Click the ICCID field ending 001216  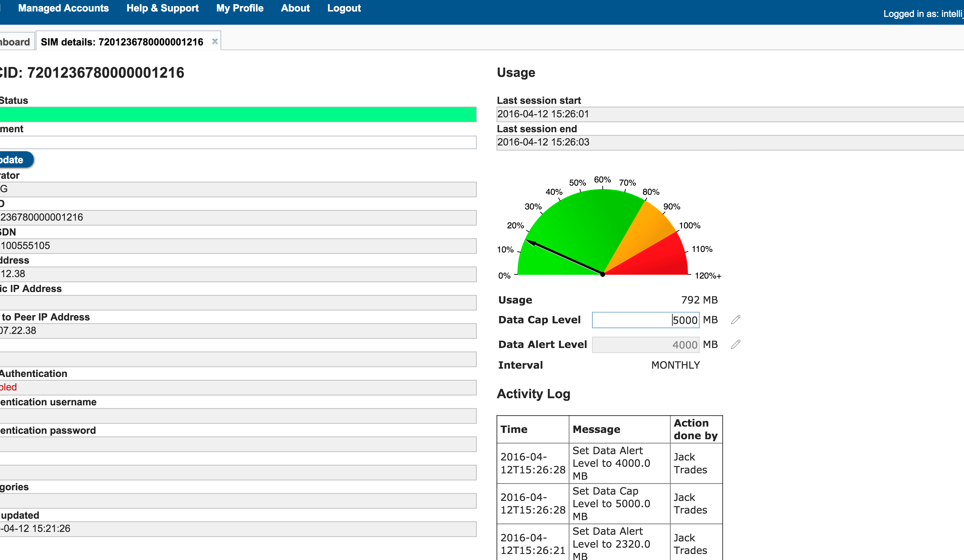(238, 218)
